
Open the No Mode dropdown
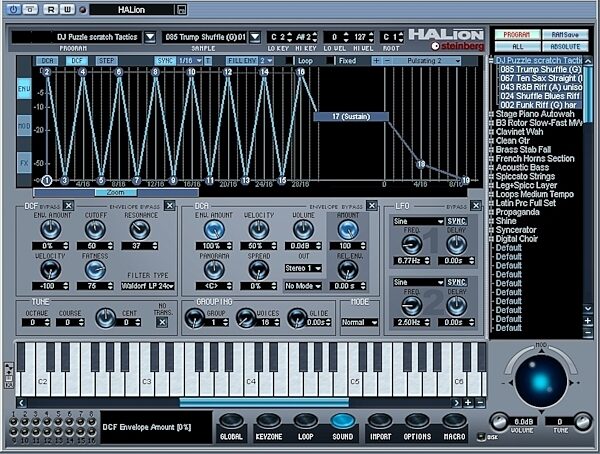303,286
